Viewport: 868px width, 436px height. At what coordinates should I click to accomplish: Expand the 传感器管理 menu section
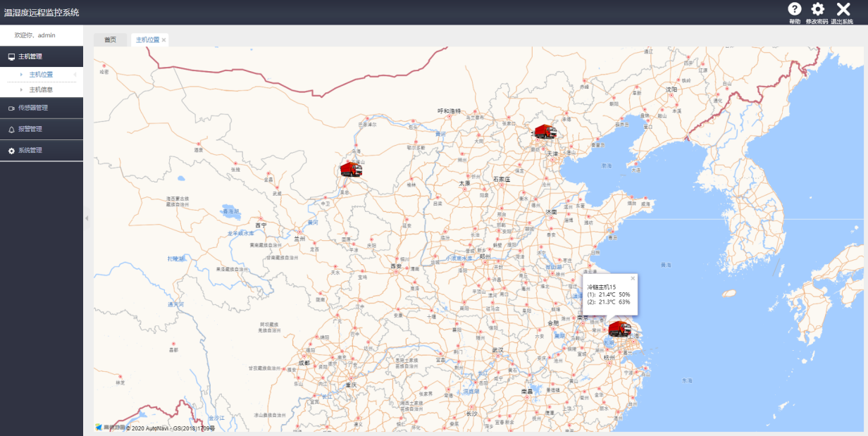42,108
